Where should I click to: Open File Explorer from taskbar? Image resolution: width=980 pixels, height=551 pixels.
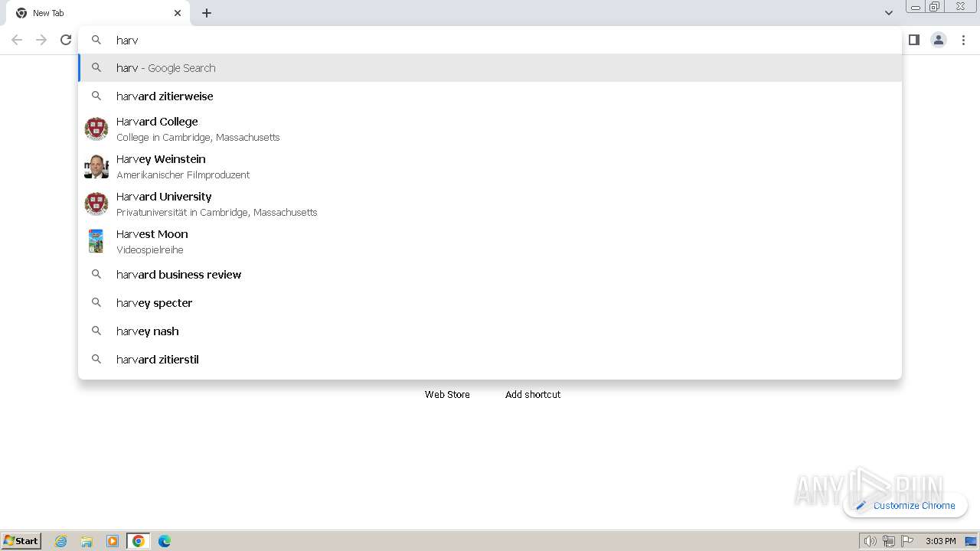tap(87, 541)
